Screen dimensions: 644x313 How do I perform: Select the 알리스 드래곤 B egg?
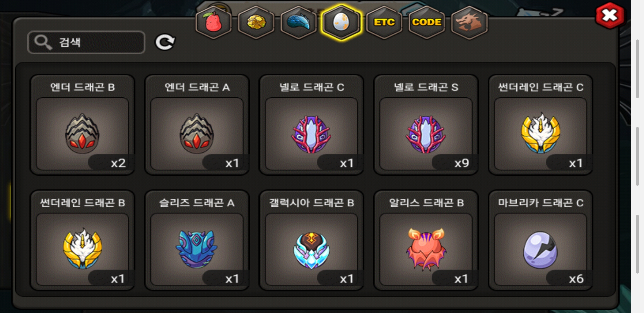[426, 240]
